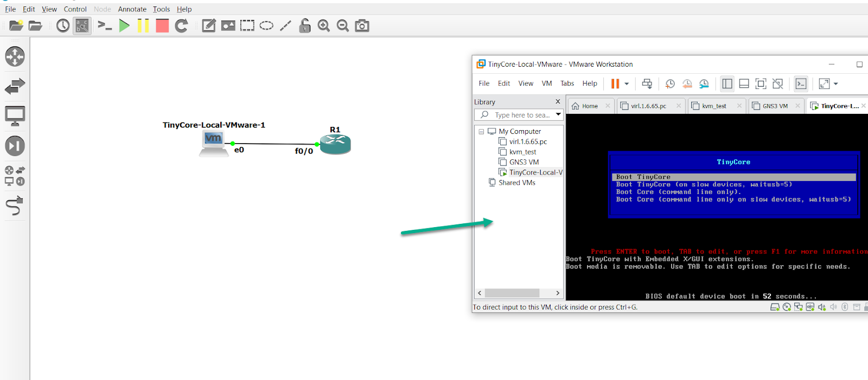The image size is (868, 380).
Task: Open GNS3 Edit menu
Action: pos(29,9)
